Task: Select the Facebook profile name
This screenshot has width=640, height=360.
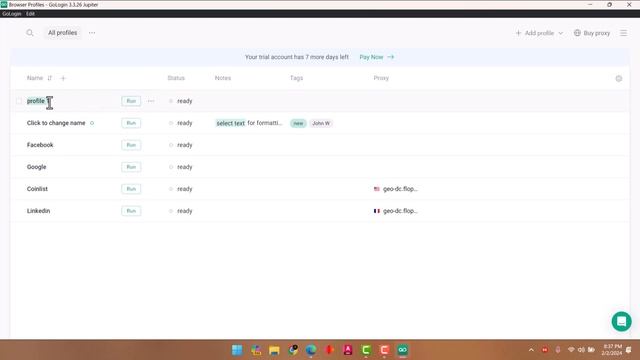Action: coord(40,145)
